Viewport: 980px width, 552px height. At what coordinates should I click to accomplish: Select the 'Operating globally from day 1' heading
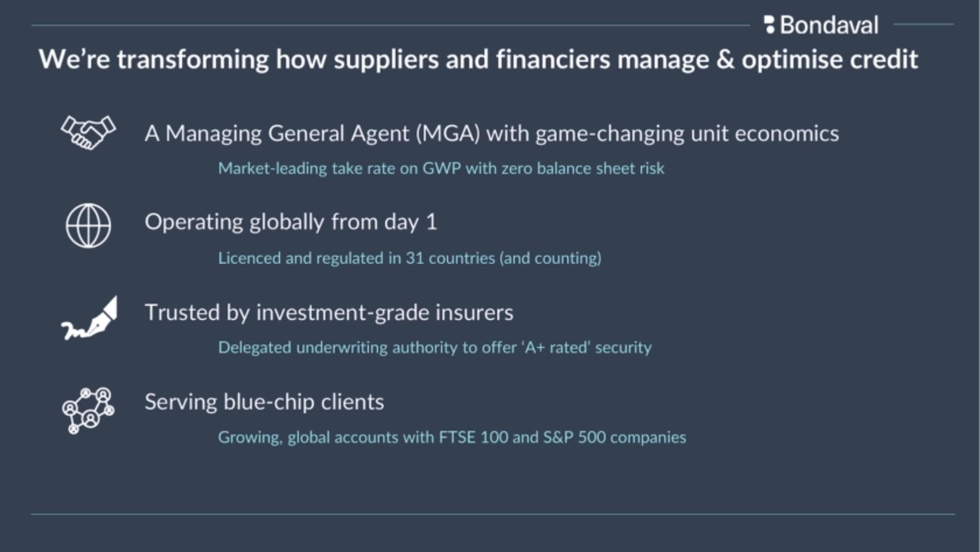(x=291, y=222)
